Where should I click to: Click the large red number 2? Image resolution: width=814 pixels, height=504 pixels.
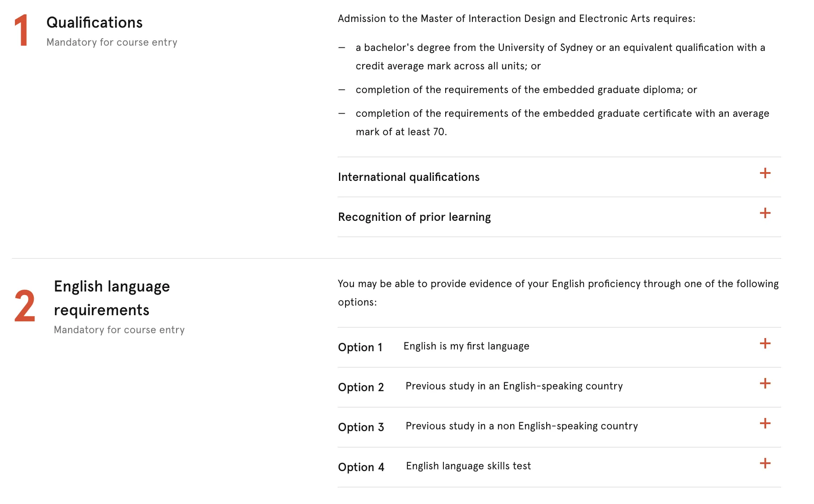[25, 306]
